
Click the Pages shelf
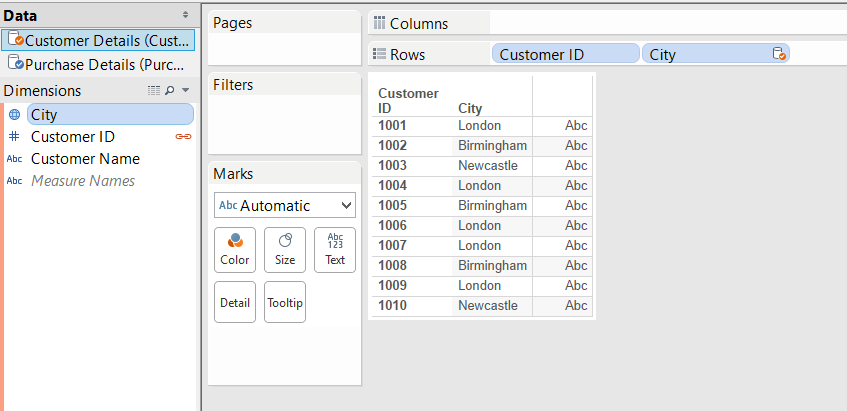pyautogui.click(x=284, y=38)
